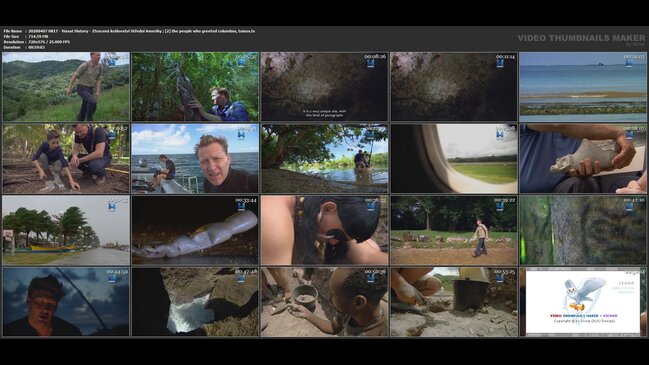The image size is (649, 365).
Task: Select the 00:11:14 cave wall thumbnail
Action: [x=454, y=87]
